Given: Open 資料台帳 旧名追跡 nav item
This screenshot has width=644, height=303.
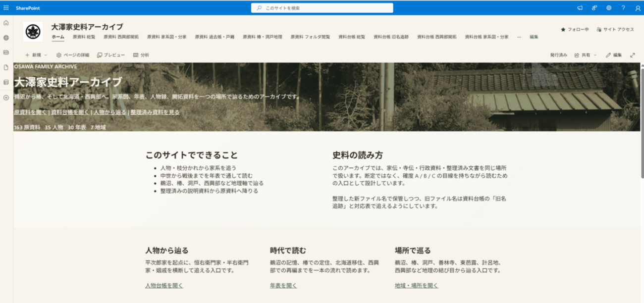Looking at the screenshot, I should (x=391, y=37).
